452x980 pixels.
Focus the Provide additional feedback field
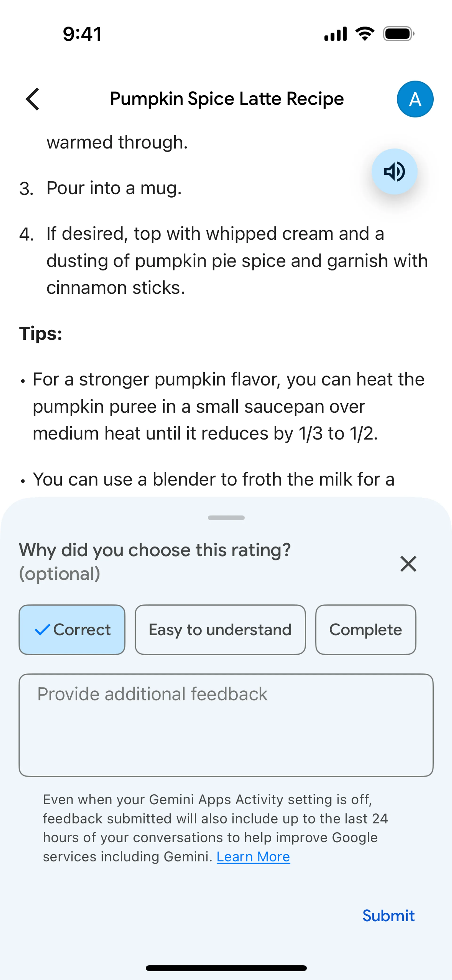tap(226, 725)
